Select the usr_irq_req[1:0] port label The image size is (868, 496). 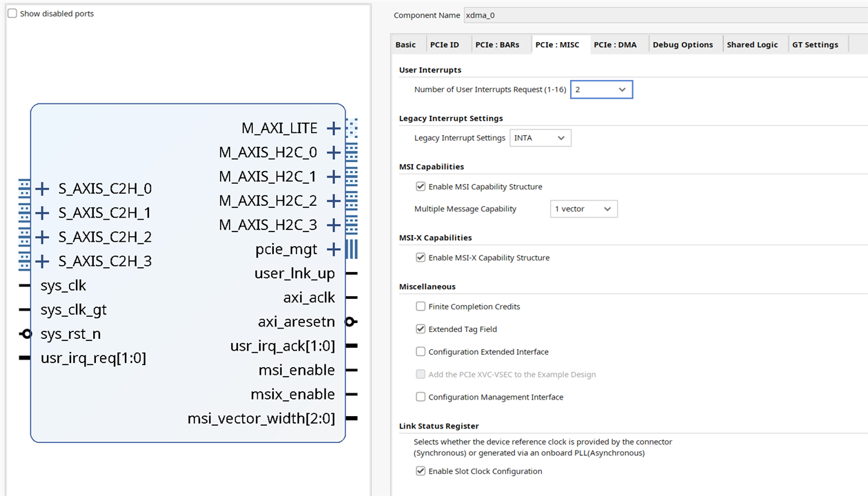(93, 358)
